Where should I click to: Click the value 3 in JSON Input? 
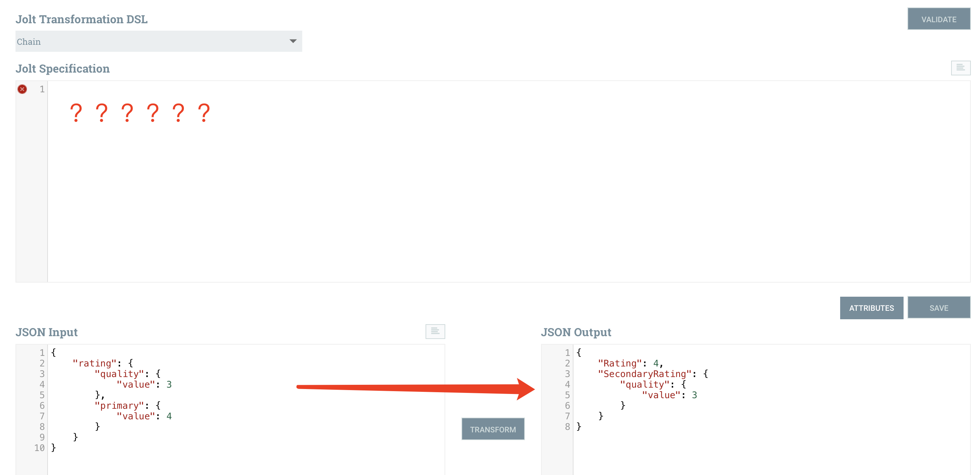(x=169, y=384)
